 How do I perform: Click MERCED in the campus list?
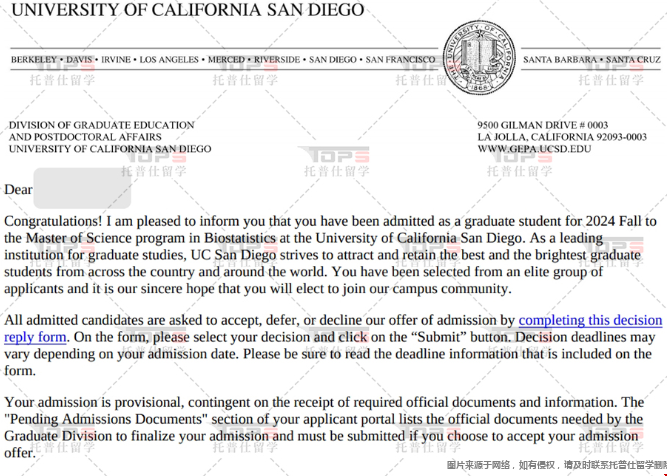226,60
